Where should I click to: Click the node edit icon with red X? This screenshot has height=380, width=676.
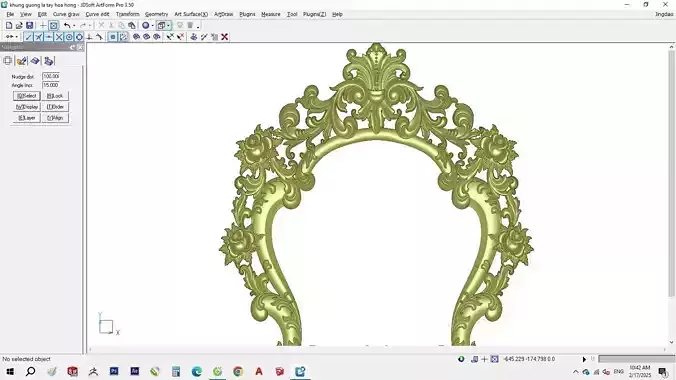(x=181, y=37)
